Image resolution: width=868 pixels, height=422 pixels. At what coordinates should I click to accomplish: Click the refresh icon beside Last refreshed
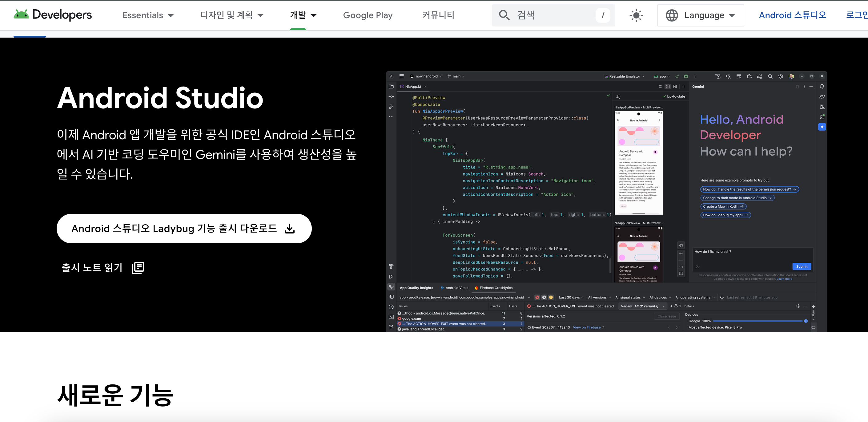coord(722,297)
